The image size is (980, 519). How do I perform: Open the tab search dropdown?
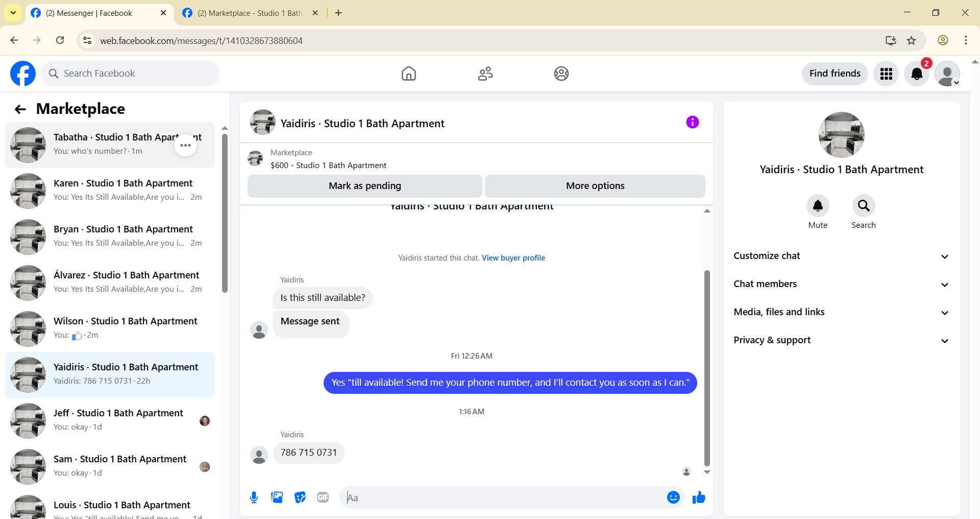click(13, 13)
